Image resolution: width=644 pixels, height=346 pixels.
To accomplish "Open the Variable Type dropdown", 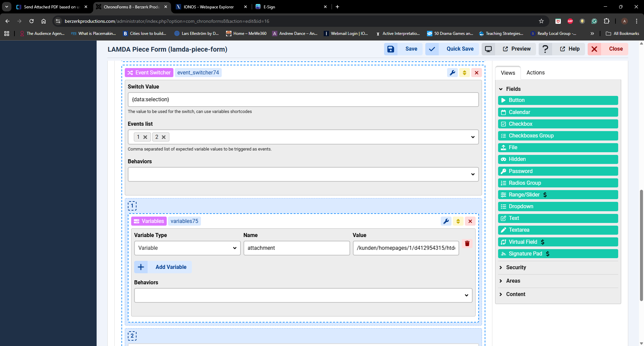I will (x=187, y=248).
